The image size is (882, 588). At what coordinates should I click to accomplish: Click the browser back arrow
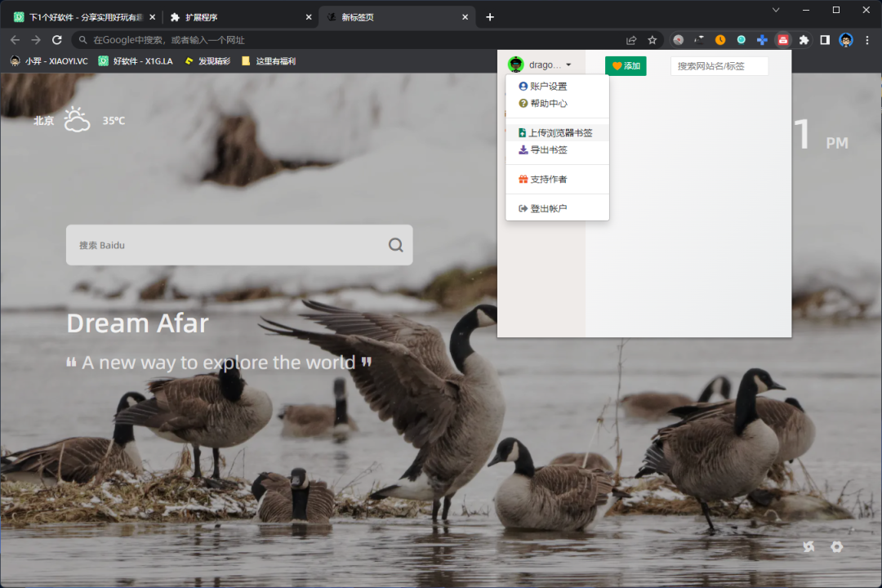click(x=16, y=40)
